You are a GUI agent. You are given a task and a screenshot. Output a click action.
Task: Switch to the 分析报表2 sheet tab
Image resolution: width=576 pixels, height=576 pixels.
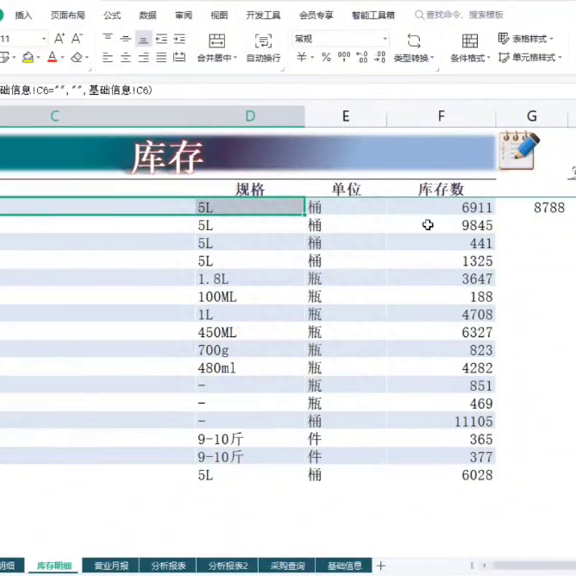(228, 566)
